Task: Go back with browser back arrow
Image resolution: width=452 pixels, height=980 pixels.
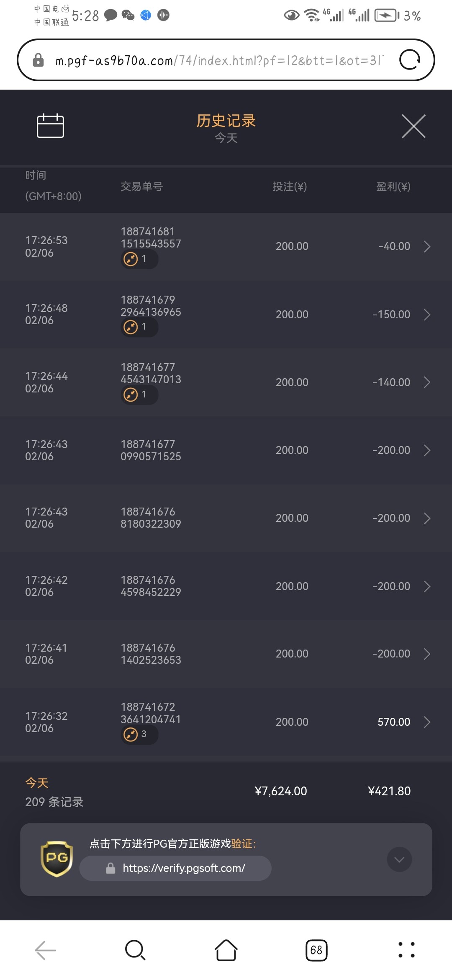Action: click(45, 950)
